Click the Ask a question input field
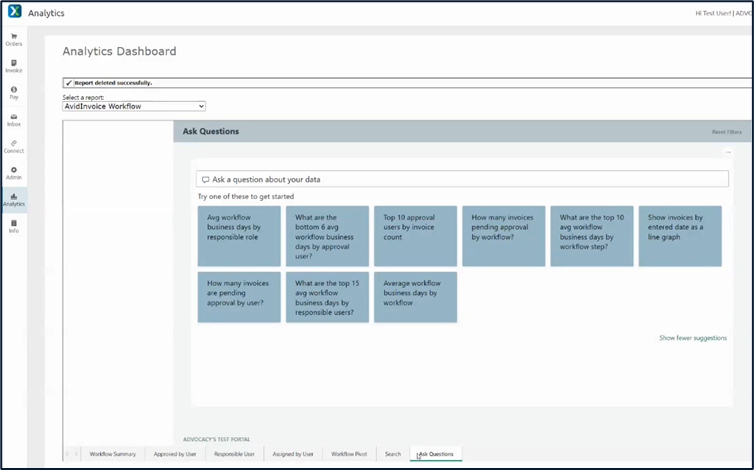The image size is (754, 470). click(462, 179)
